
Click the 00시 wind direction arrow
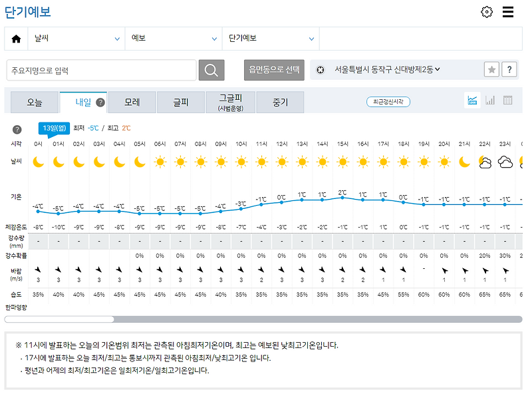click(x=38, y=270)
